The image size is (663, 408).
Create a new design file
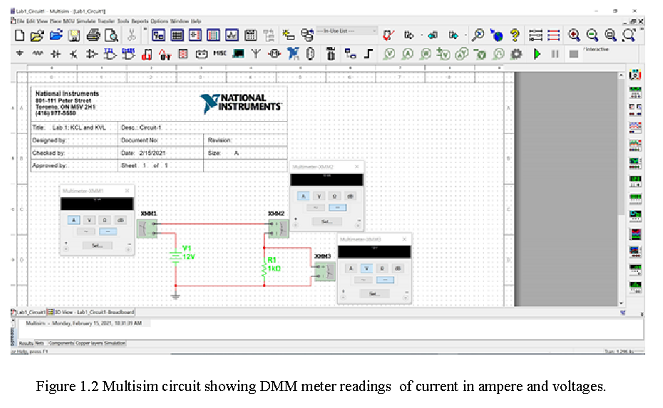pyautogui.click(x=19, y=36)
